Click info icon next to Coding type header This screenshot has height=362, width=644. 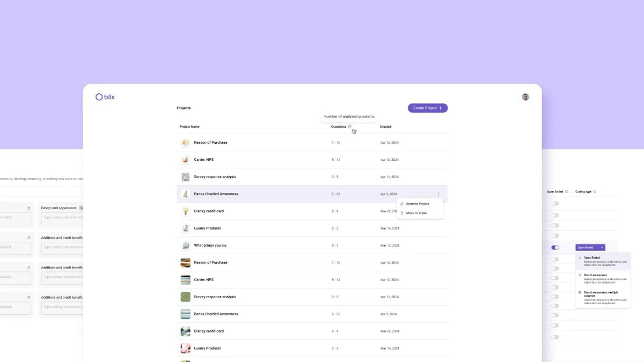(595, 191)
